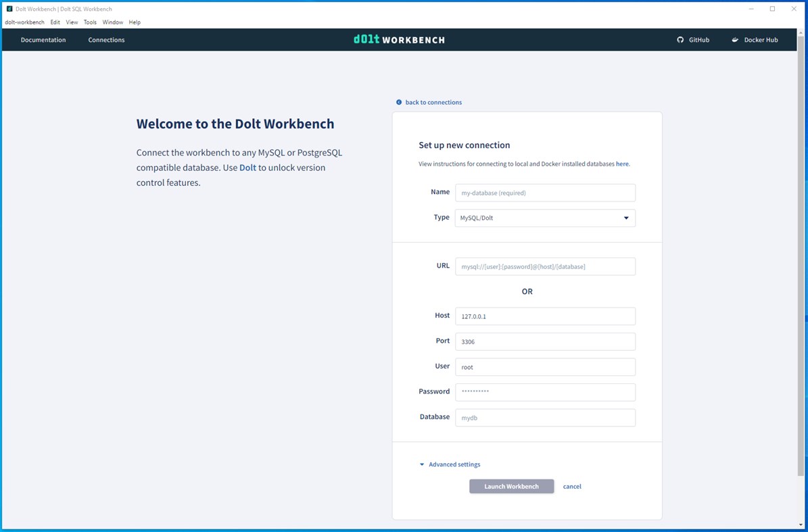The image size is (808, 532).
Task: Click the 'Set up new connection' heading
Action: pos(465,145)
